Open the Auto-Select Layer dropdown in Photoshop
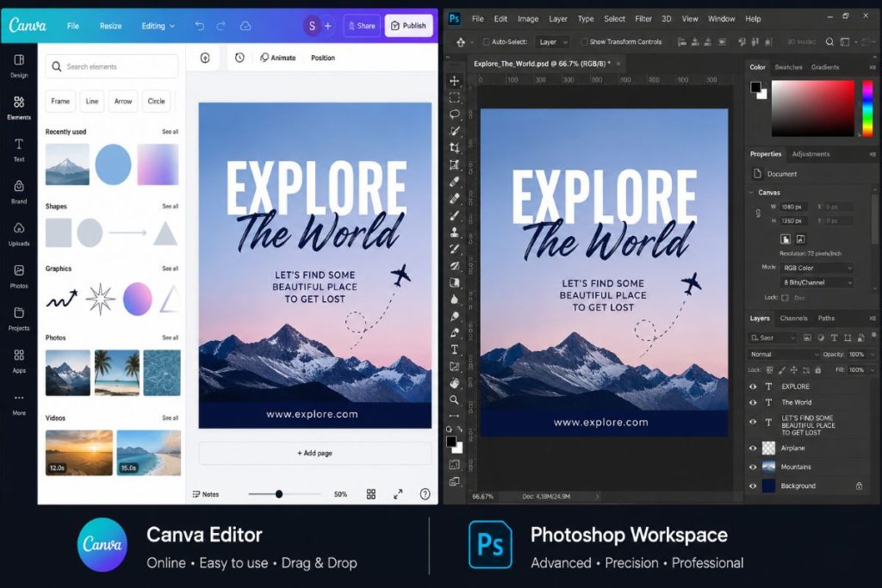The height and width of the screenshot is (588, 882). pyautogui.click(x=553, y=41)
